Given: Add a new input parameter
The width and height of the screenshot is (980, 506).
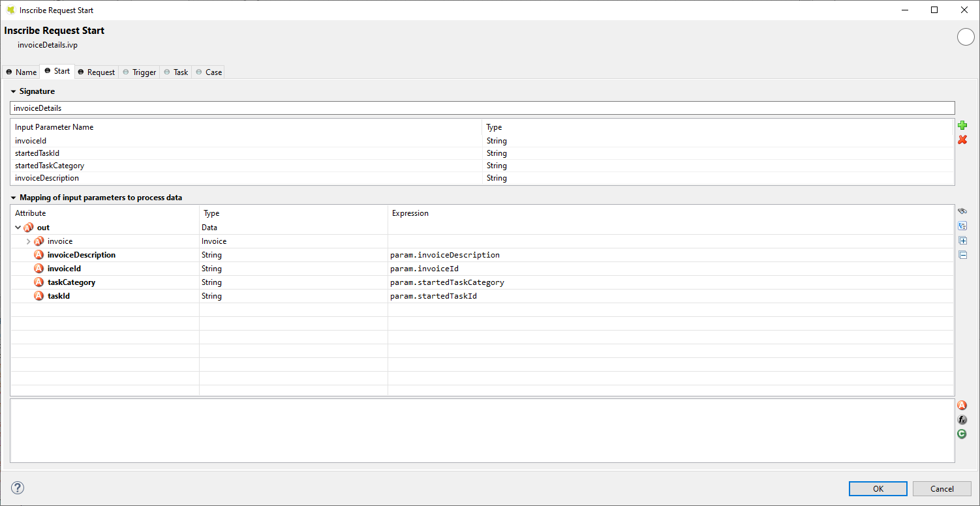Looking at the screenshot, I should 962,125.
